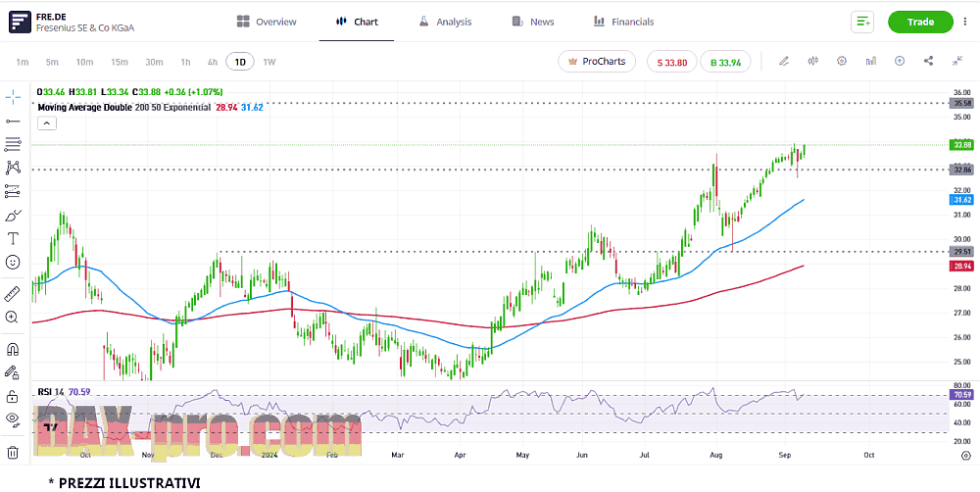Collapse the indicator legend chevron
Viewport: 980px width, 492px height.
(x=47, y=123)
